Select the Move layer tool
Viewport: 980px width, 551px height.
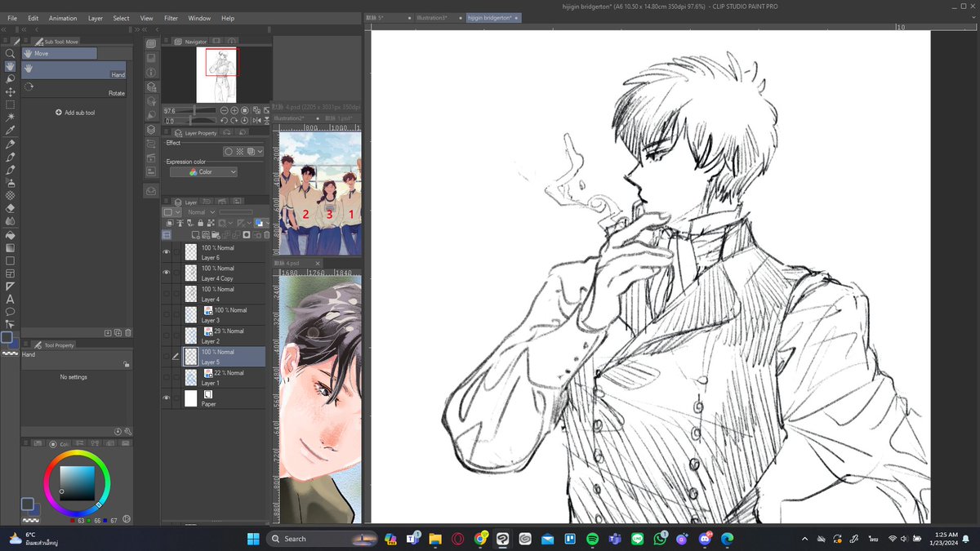[x=10, y=92]
